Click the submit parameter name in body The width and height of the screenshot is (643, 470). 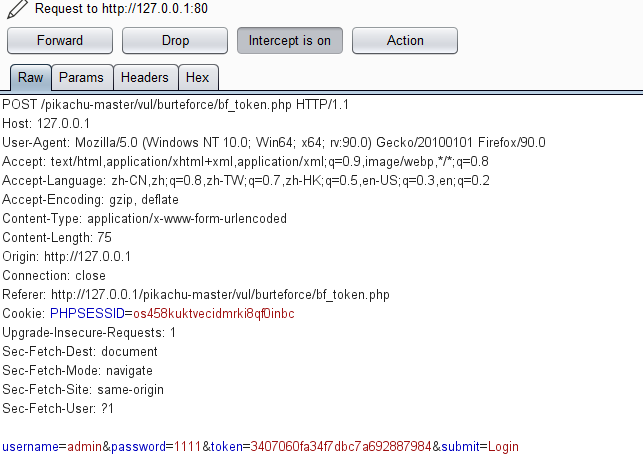[461, 447]
